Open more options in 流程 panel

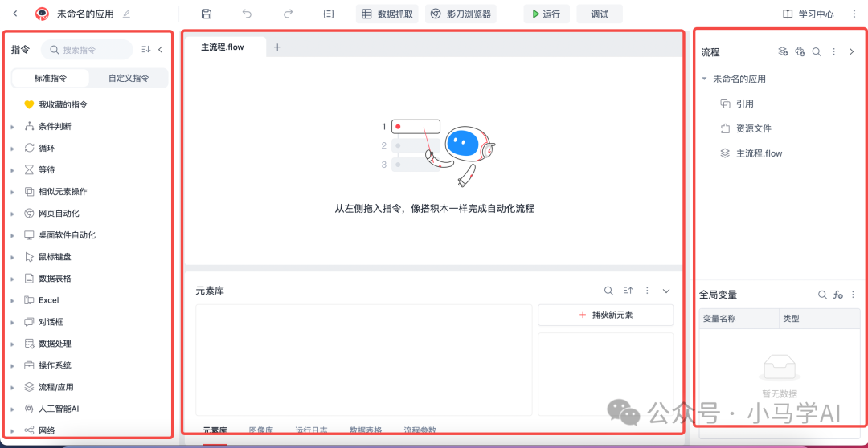pos(833,51)
